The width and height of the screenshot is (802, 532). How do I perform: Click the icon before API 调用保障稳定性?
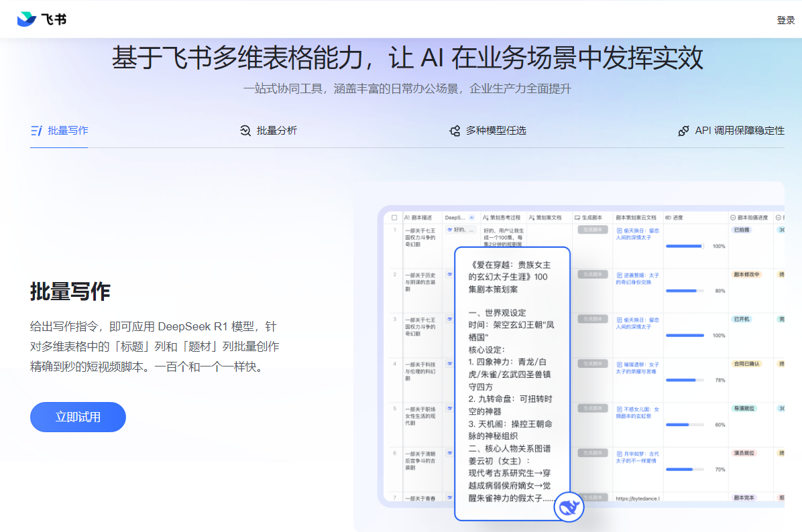point(683,131)
